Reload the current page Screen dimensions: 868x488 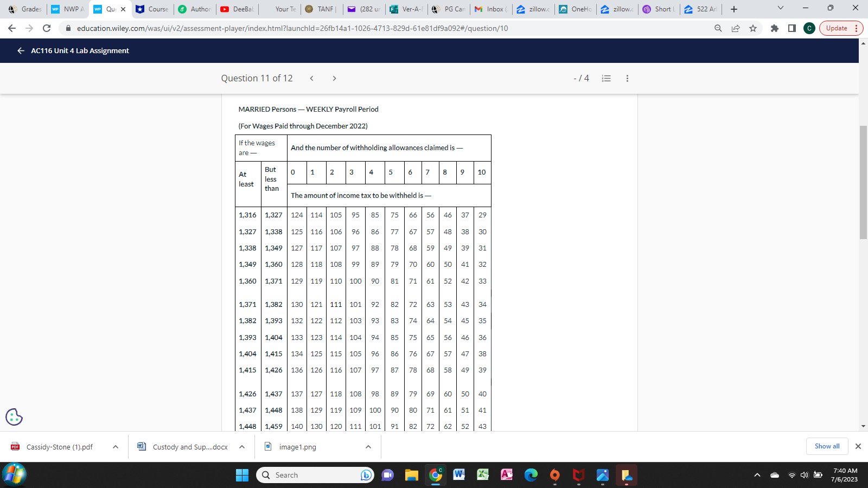(x=47, y=28)
